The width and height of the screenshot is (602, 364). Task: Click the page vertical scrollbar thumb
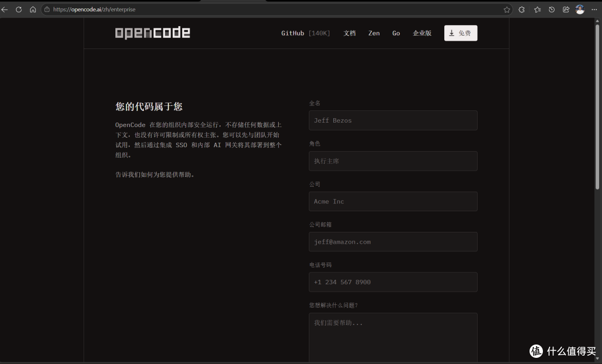click(x=598, y=106)
